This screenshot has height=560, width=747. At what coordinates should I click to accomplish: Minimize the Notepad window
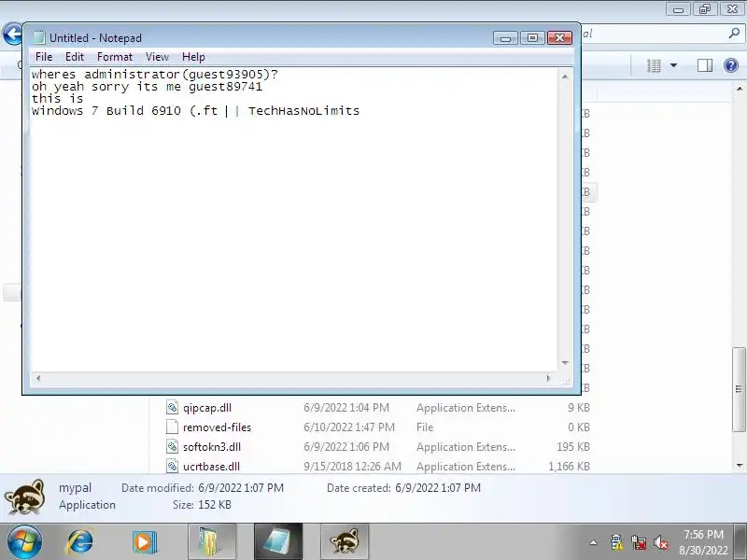(x=505, y=37)
